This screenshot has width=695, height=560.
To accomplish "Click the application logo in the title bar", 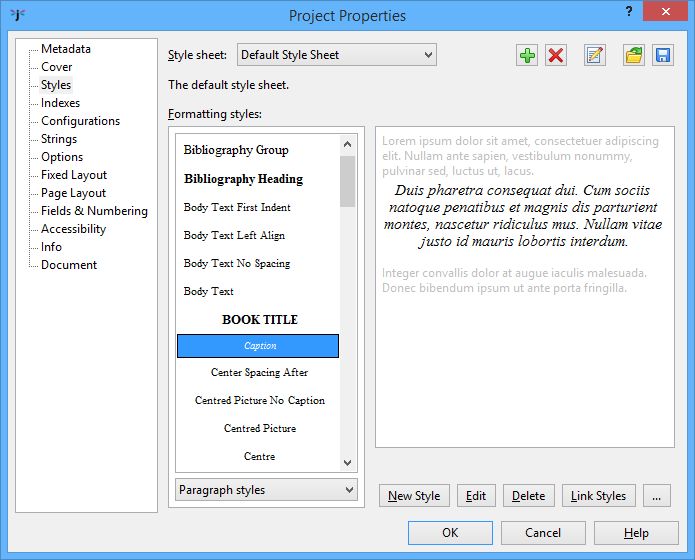I will (18, 15).
